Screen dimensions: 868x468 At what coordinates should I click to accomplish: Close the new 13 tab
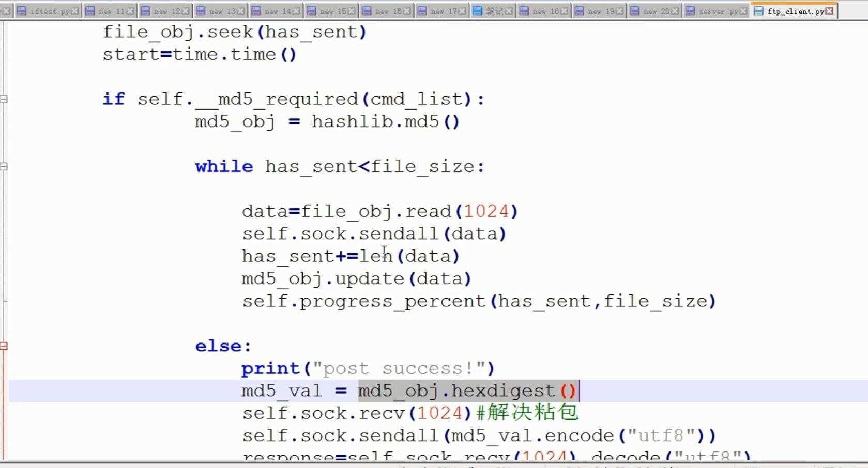point(240,11)
